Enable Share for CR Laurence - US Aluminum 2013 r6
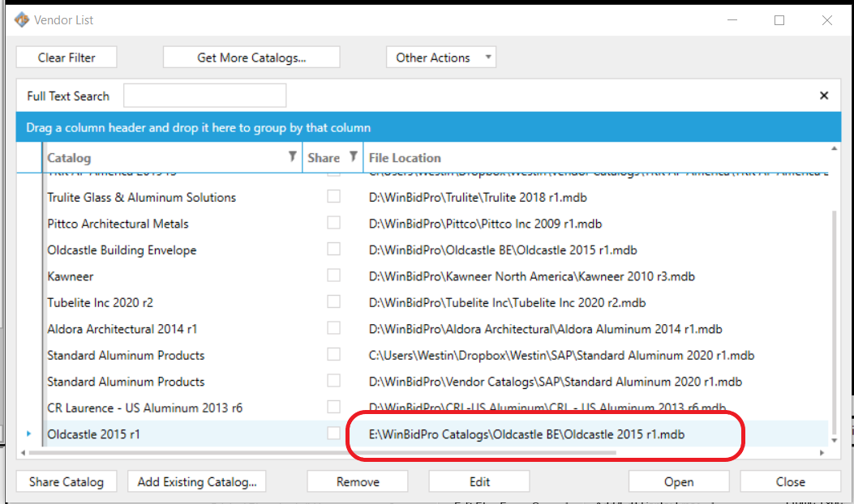The width and height of the screenshot is (854, 504). coord(334,407)
